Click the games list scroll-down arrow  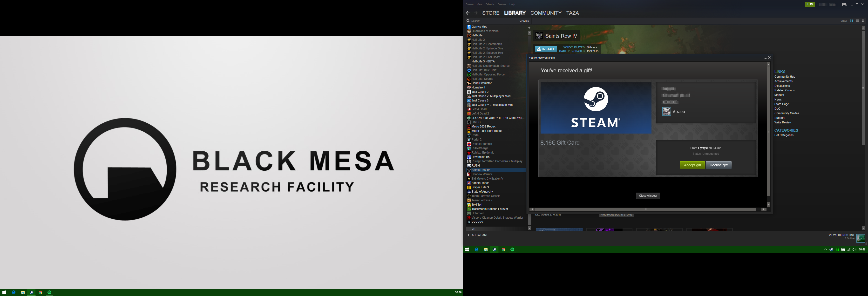coord(529,228)
